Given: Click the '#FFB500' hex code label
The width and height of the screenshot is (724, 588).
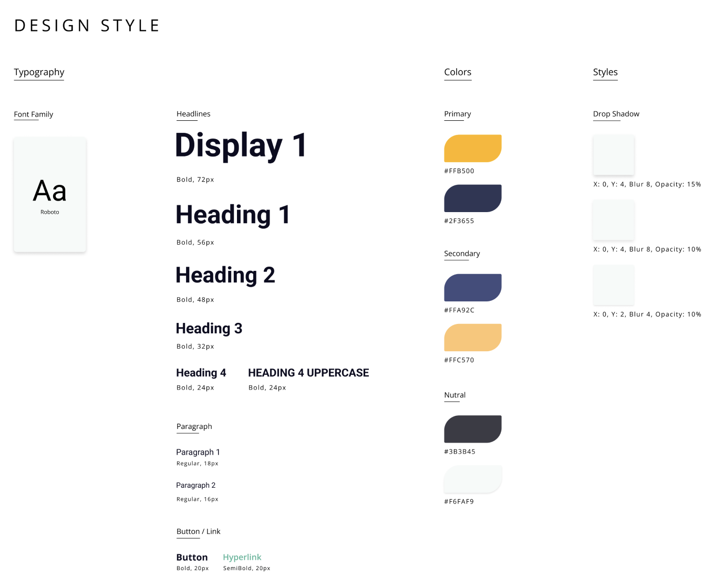Looking at the screenshot, I should (459, 171).
